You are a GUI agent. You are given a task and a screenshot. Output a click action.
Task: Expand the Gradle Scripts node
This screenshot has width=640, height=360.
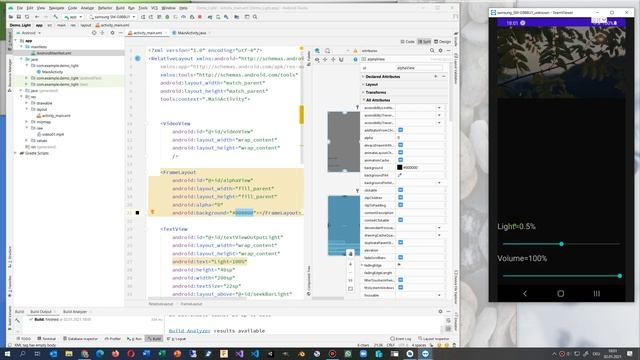pos(16,153)
